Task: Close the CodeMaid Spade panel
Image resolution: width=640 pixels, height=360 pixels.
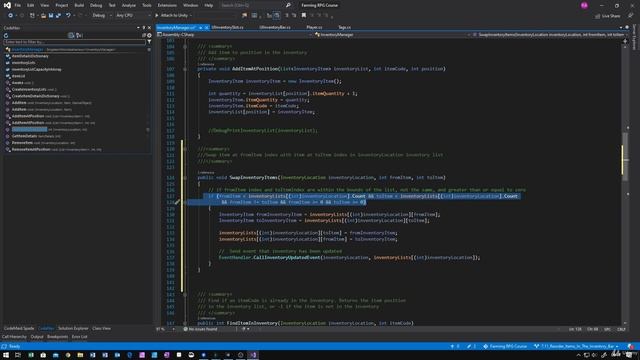Action: [149, 28]
